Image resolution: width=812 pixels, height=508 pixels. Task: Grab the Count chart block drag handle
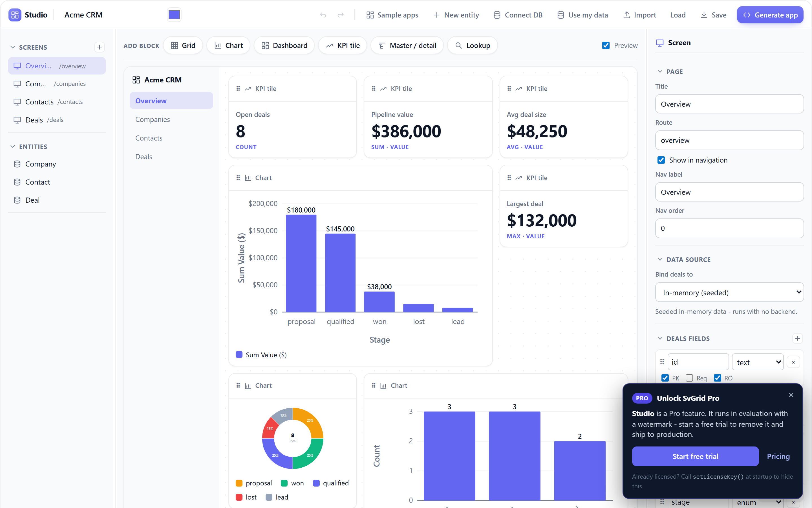(x=374, y=385)
